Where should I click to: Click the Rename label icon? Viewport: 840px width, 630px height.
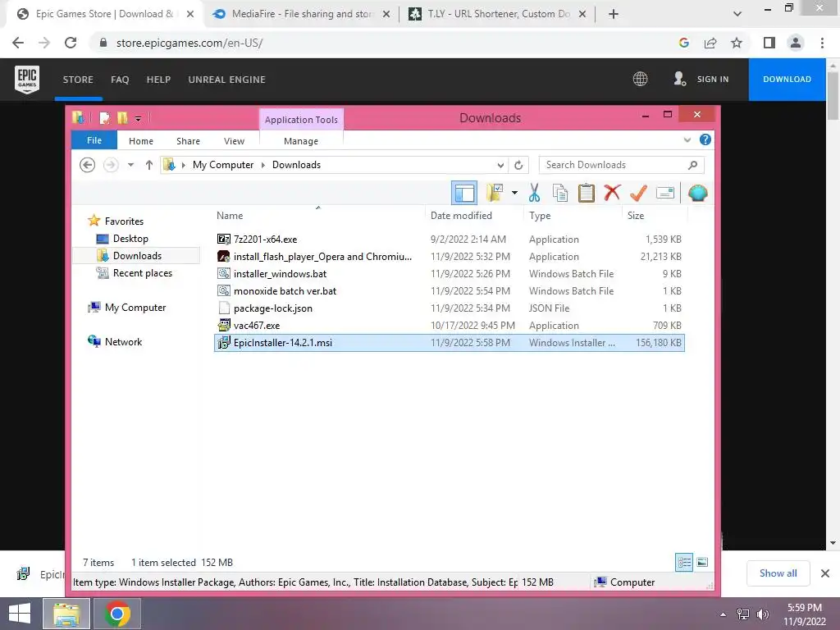pos(664,193)
